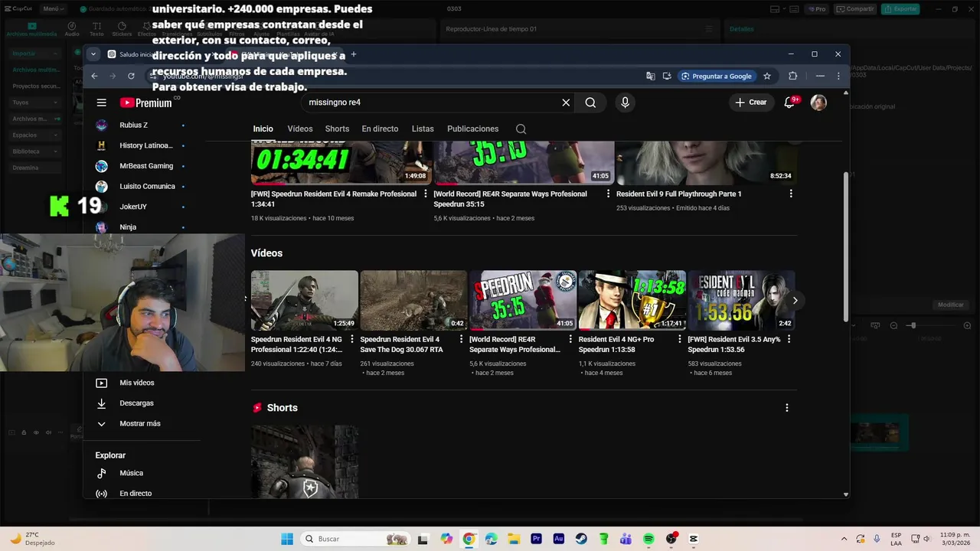Click the YouTube Premium logo
This screenshot has width=980, height=551.
pos(145,103)
